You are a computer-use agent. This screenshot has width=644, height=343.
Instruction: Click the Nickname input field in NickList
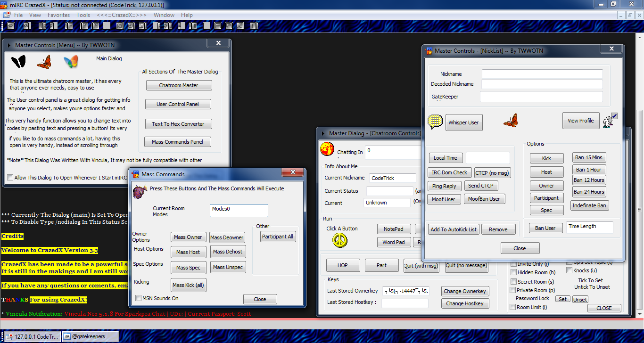point(542,74)
